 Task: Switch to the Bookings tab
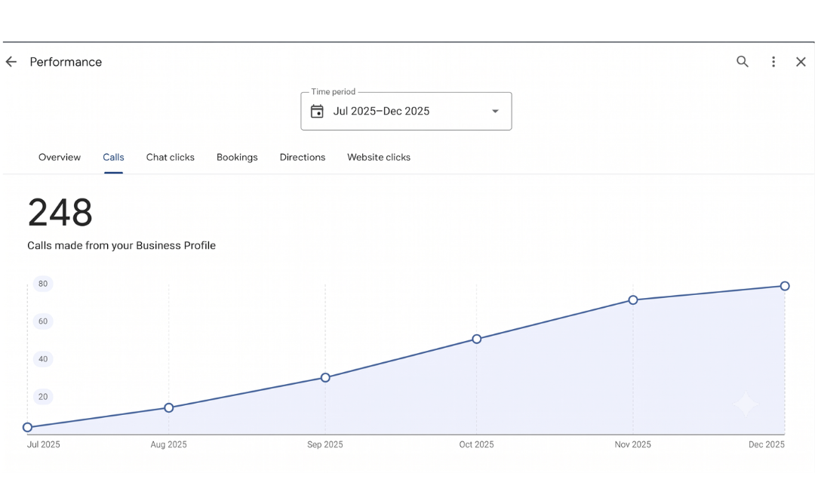point(237,158)
